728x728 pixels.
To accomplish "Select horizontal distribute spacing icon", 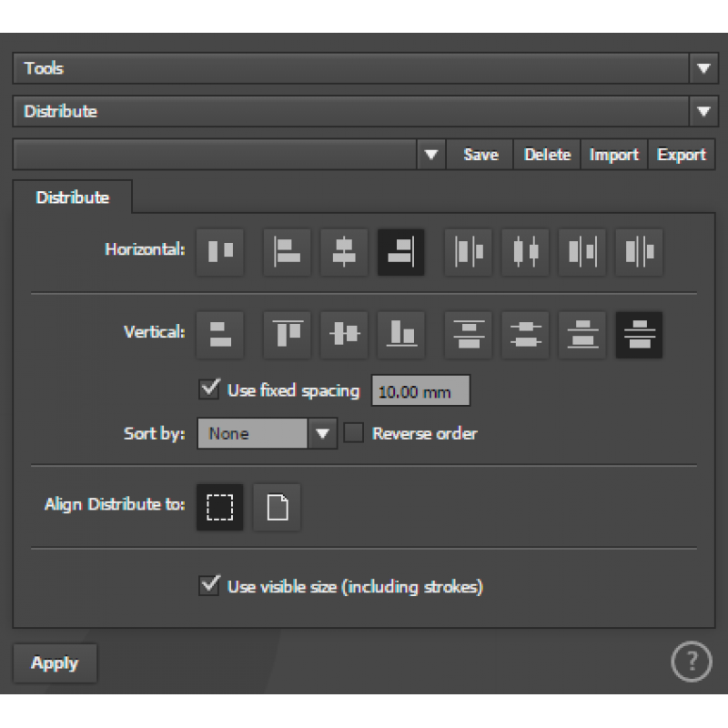I will click(639, 252).
